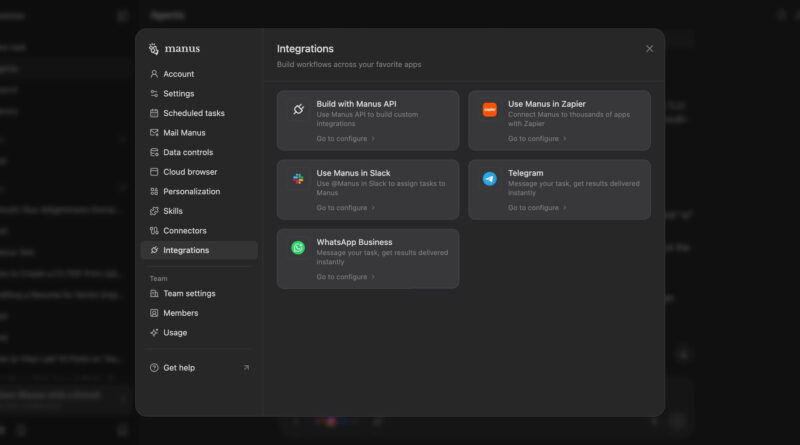
Task: Click the Get help link
Action: 199,367
